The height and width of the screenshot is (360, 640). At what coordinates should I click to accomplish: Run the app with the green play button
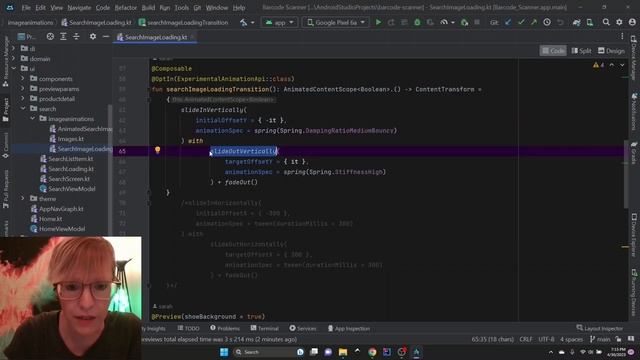tap(378, 22)
